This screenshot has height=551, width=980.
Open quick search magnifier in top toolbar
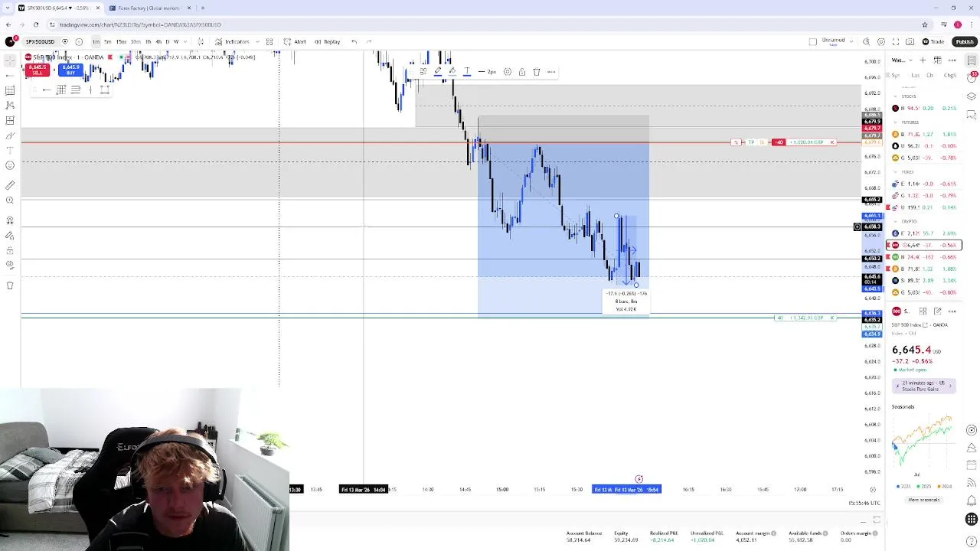point(867,41)
